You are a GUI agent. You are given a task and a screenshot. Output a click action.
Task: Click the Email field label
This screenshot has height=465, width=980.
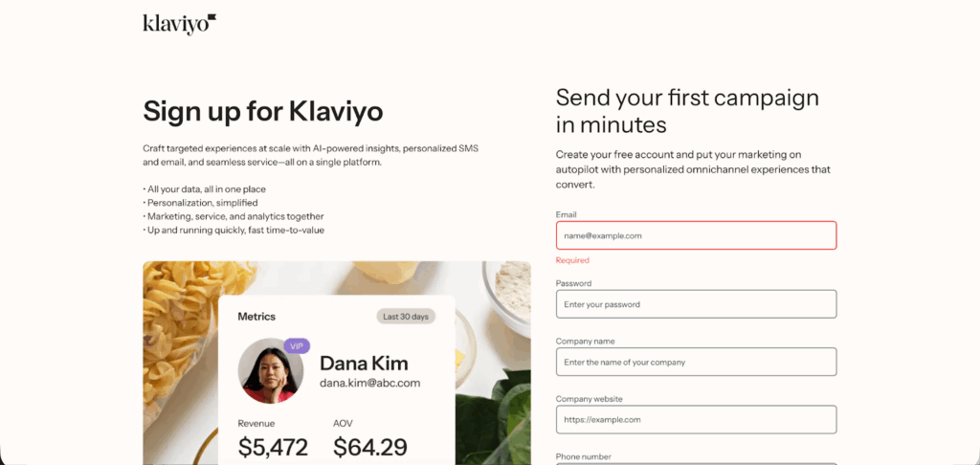(x=566, y=214)
